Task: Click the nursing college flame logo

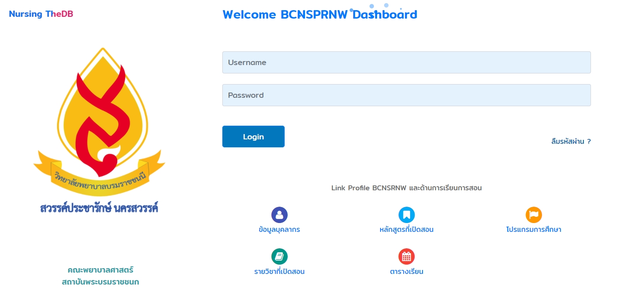Action: [x=99, y=131]
